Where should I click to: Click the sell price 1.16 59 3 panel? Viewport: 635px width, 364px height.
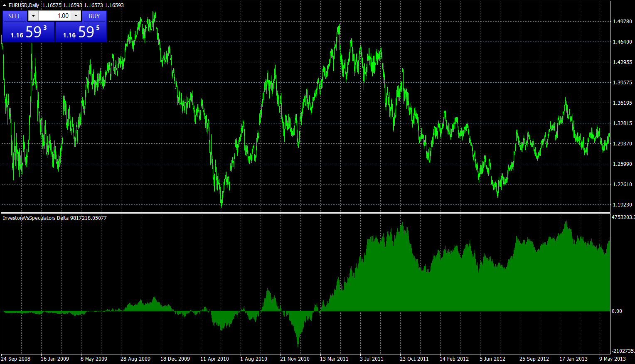click(x=28, y=32)
